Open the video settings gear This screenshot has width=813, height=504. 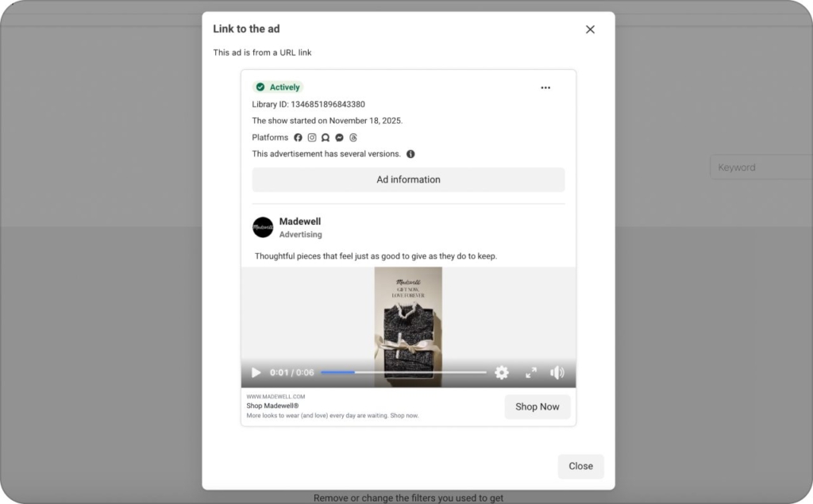tap(502, 371)
